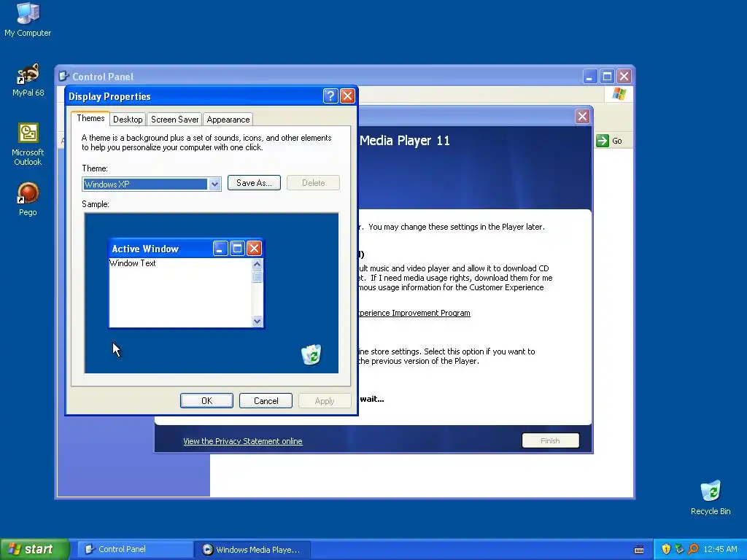Switch to Control Panel taskbar button

[135, 549]
